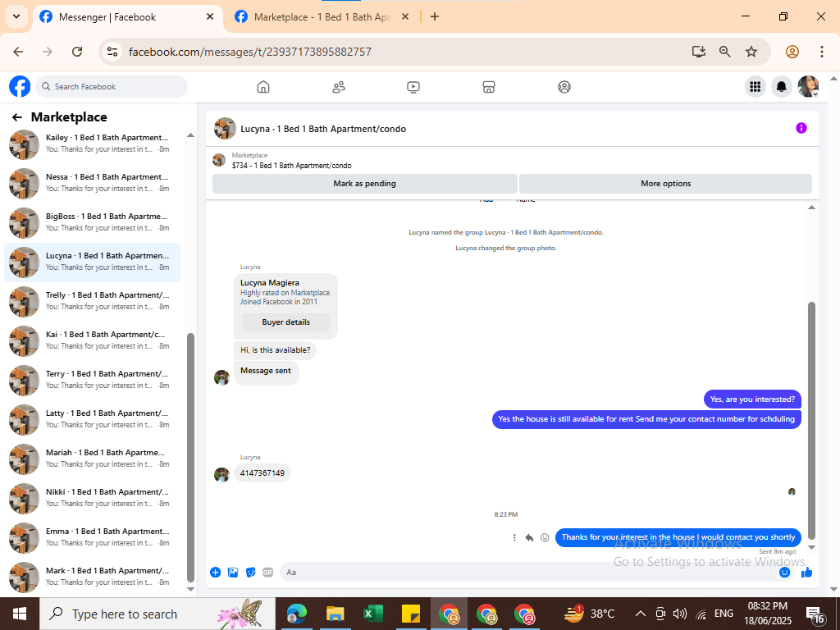Open Facebook home via logo
840x630 pixels.
20,86
